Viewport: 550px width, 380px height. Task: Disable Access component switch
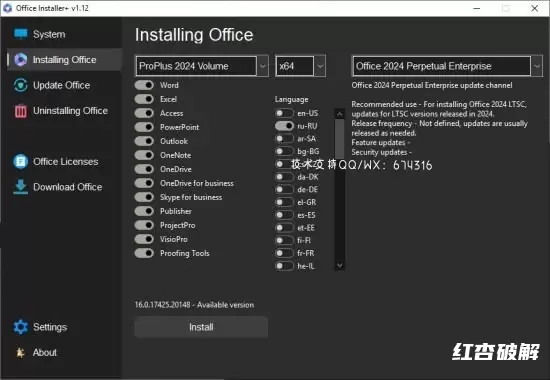pyautogui.click(x=144, y=113)
